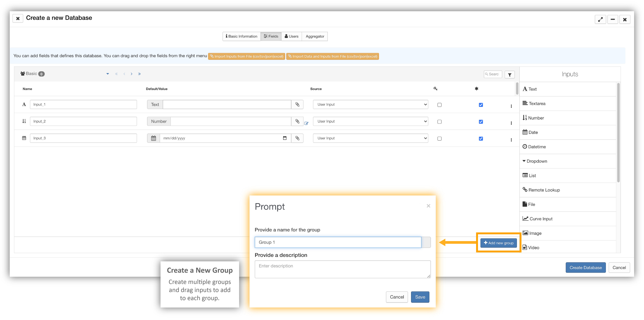Image resolution: width=644 pixels, height=320 pixels.
Task: Toggle the key checkbox for Input_1
Action: tap(439, 105)
